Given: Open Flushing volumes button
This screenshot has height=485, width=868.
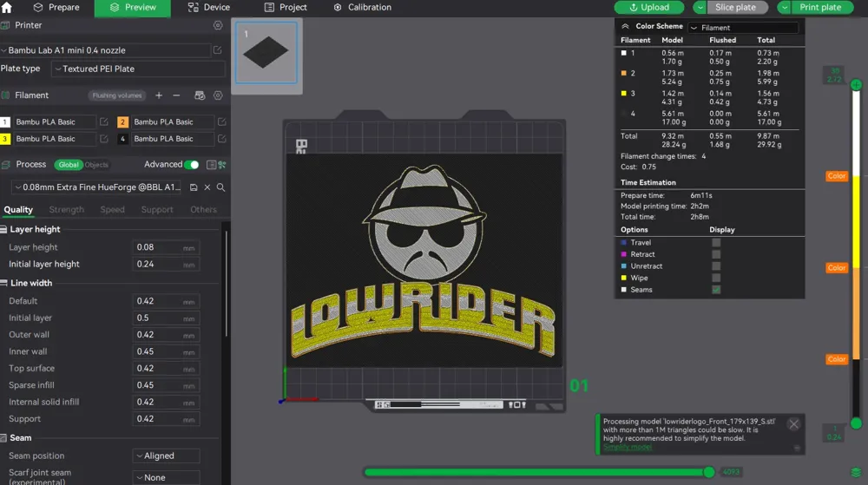Looking at the screenshot, I should coord(117,95).
